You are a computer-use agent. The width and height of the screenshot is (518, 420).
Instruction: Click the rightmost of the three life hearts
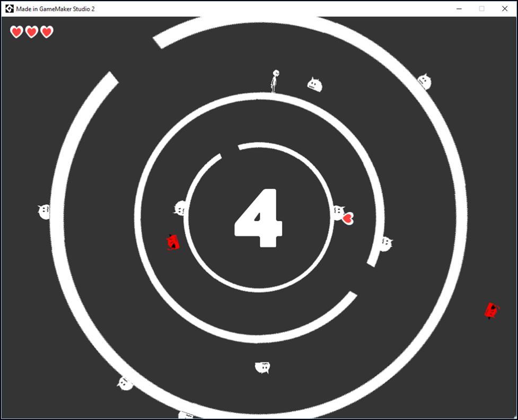coord(47,32)
